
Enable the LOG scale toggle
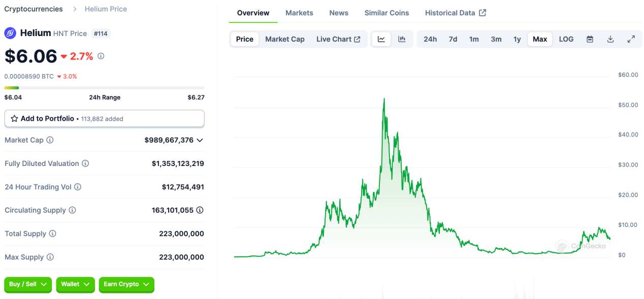point(566,39)
